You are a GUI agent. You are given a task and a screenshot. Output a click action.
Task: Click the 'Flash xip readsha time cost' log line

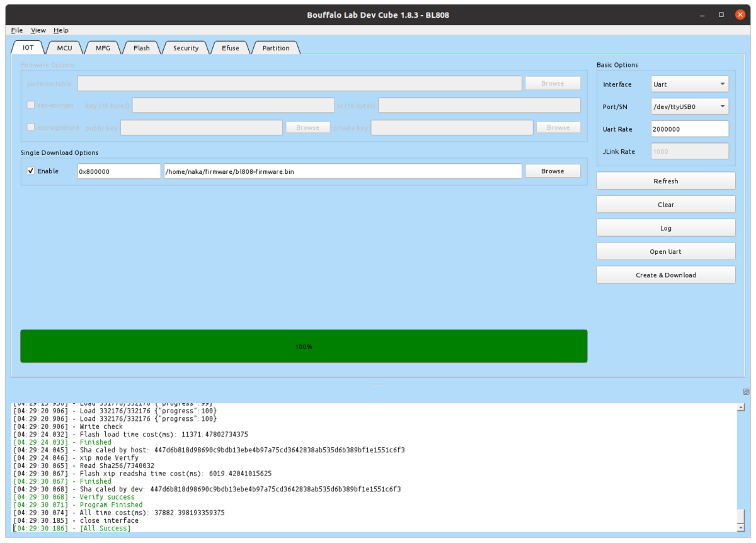pos(143,473)
